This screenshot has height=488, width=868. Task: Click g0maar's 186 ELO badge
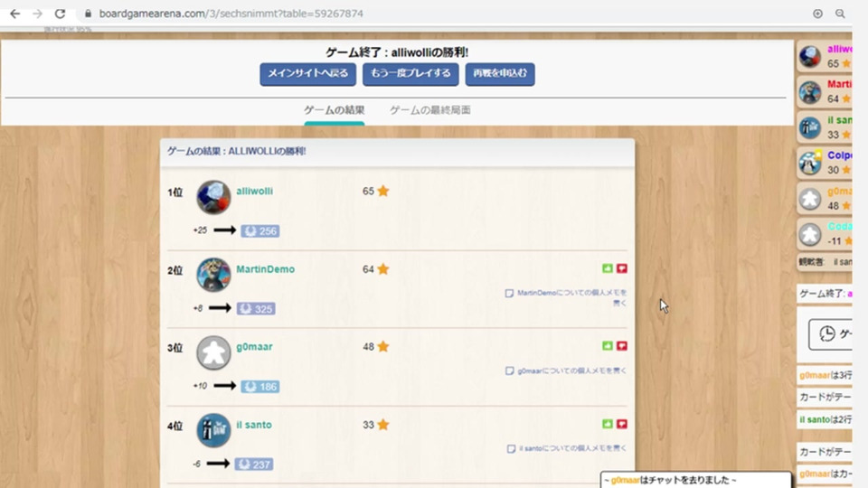point(260,386)
